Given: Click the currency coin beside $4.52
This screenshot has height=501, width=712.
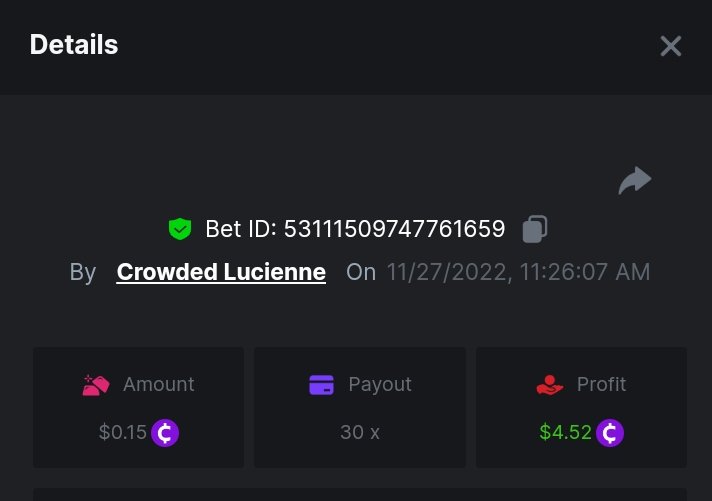Looking at the screenshot, I should tap(610, 433).
